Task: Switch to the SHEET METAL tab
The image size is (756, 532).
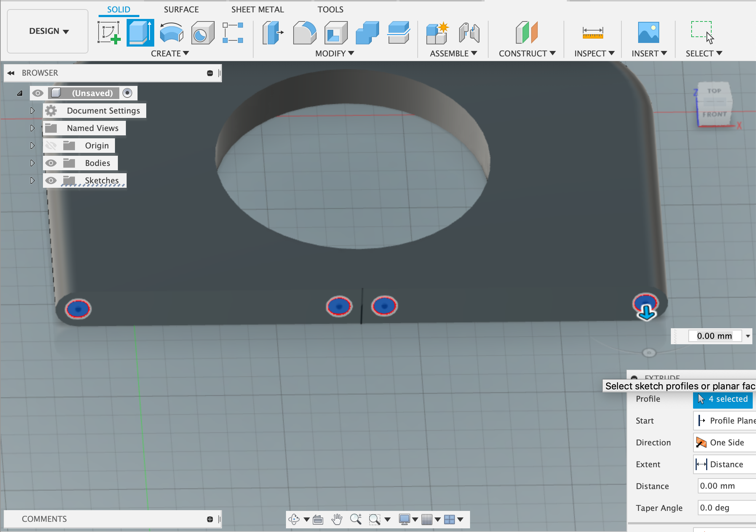Action: coord(258,9)
